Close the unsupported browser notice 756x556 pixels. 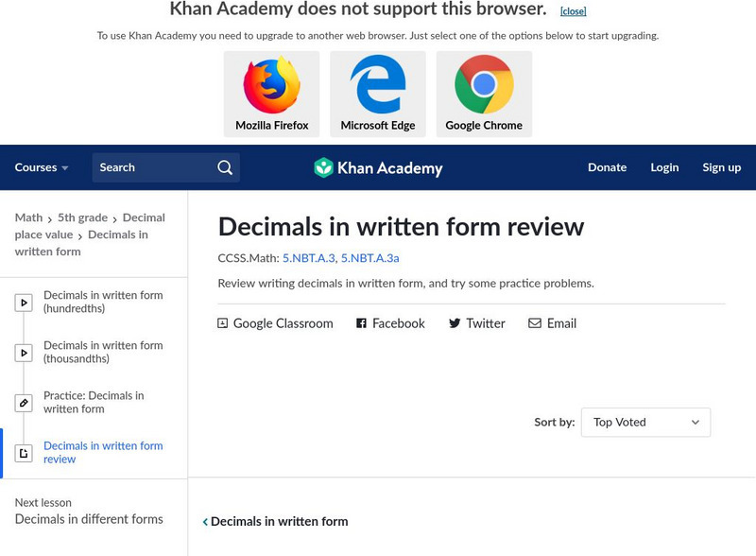pyautogui.click(x=573, y=11)
